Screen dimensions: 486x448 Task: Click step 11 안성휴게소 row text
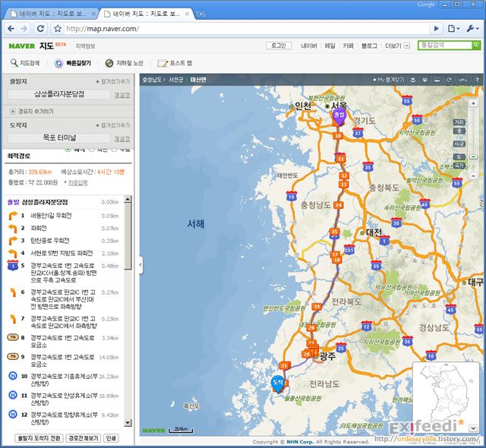(64, 399)
